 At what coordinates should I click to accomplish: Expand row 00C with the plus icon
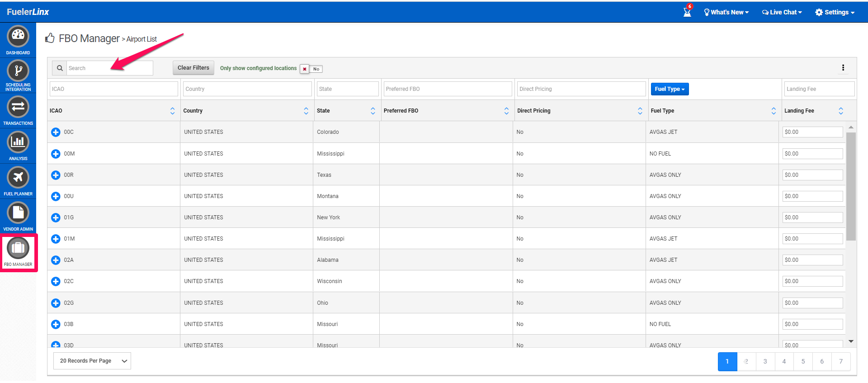click(56, 132)
